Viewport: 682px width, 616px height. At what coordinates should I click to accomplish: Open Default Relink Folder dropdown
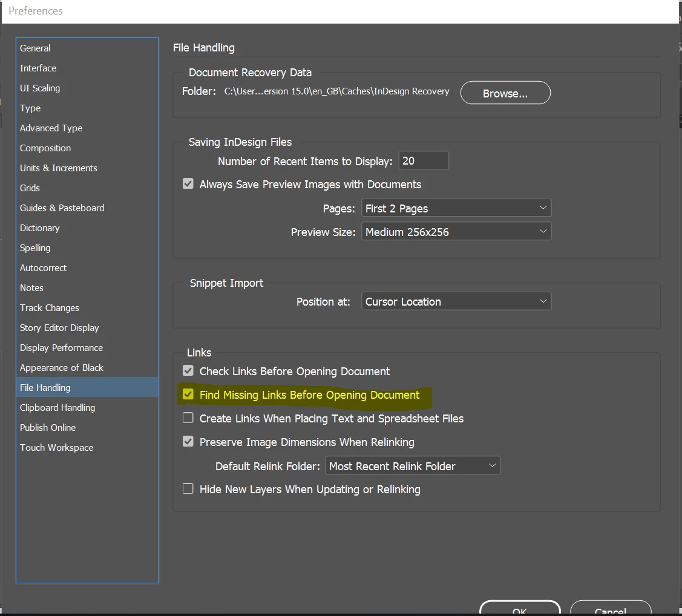click(413, 465)
